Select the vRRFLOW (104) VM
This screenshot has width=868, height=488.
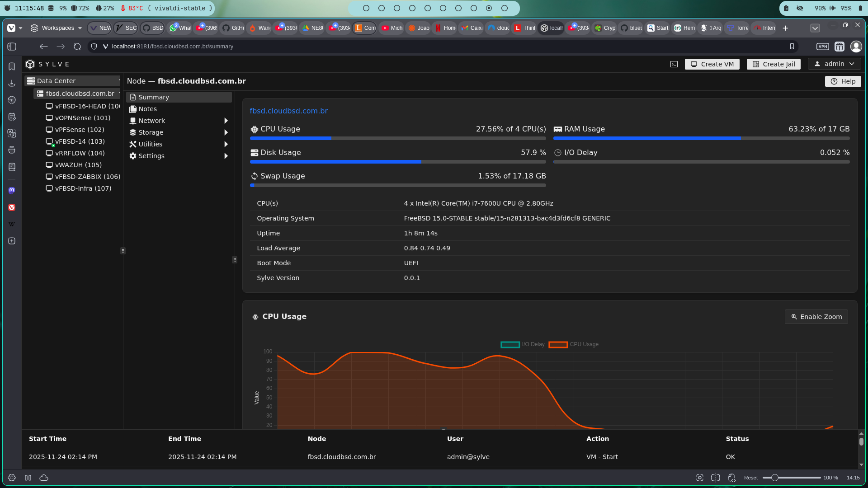pyautogui.click(x=75, y=153)
